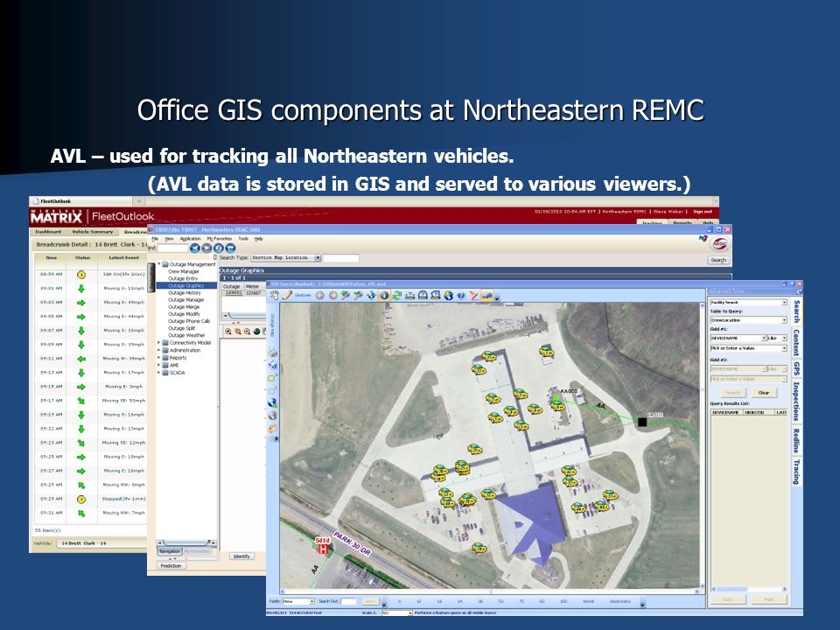
Task: Open the File menu in OMS window
Action: pyautogui.click(x=155, y=238)
